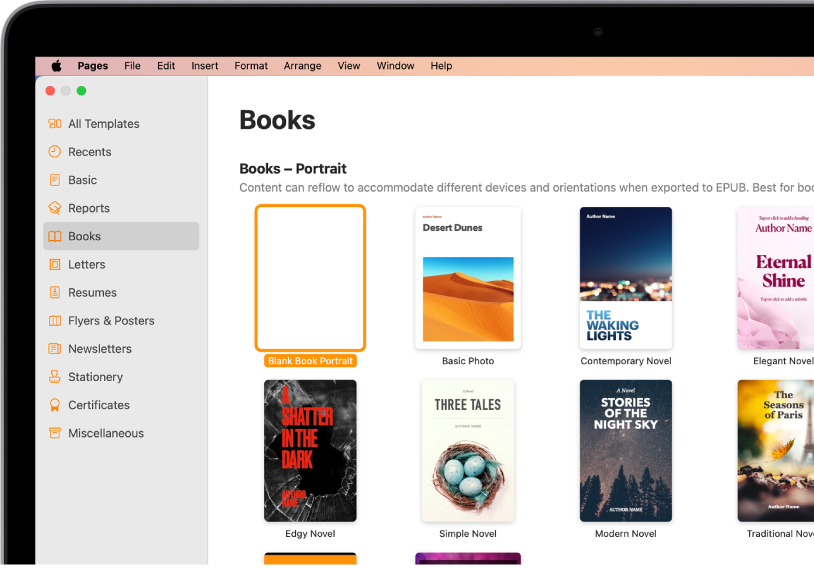Open the Pages application menu

click(x=93, y=66)
